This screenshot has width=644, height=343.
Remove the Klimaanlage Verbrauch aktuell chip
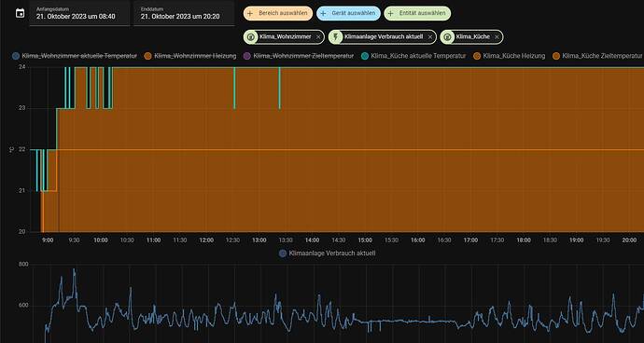(x=430, y=37)
